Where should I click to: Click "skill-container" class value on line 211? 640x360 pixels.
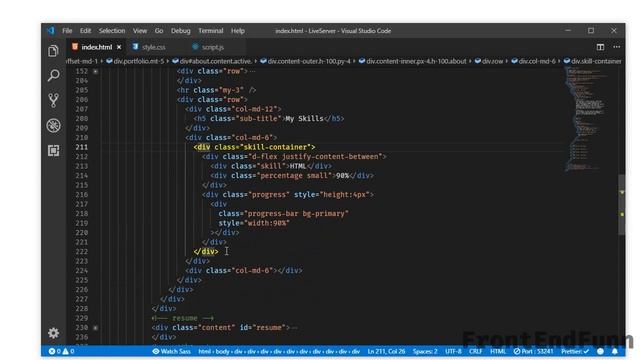click(276, 147)
